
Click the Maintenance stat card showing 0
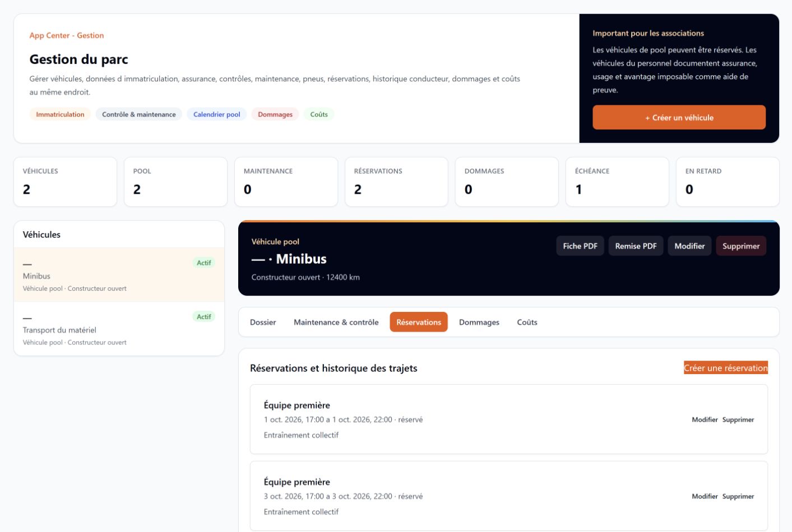click(x=286, y=181)
